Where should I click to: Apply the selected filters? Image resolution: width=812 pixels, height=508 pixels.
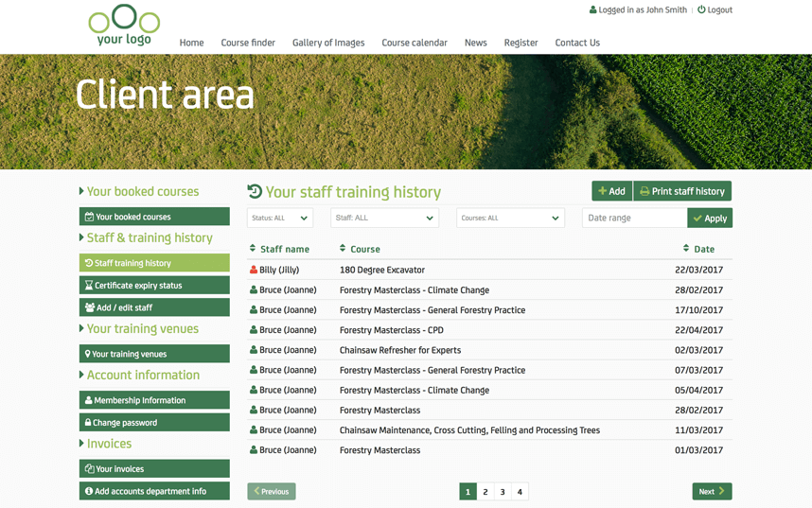(710, 219)
